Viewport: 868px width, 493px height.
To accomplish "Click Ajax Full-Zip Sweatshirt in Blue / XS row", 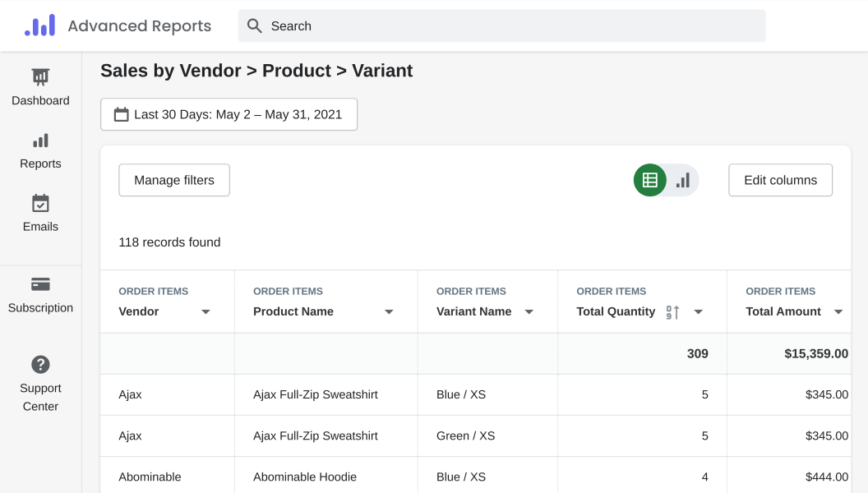I will pos(316,394).
